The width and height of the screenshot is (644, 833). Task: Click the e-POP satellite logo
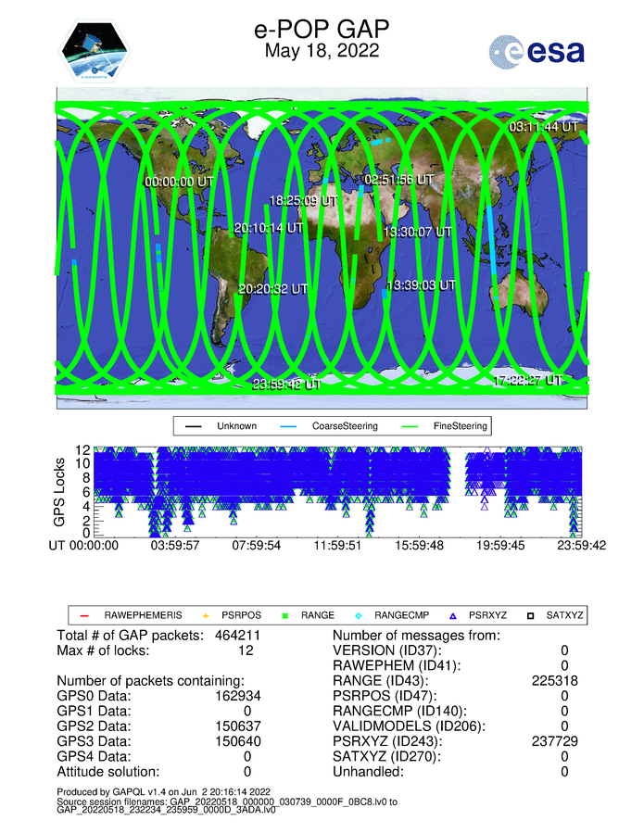(96, 51)
